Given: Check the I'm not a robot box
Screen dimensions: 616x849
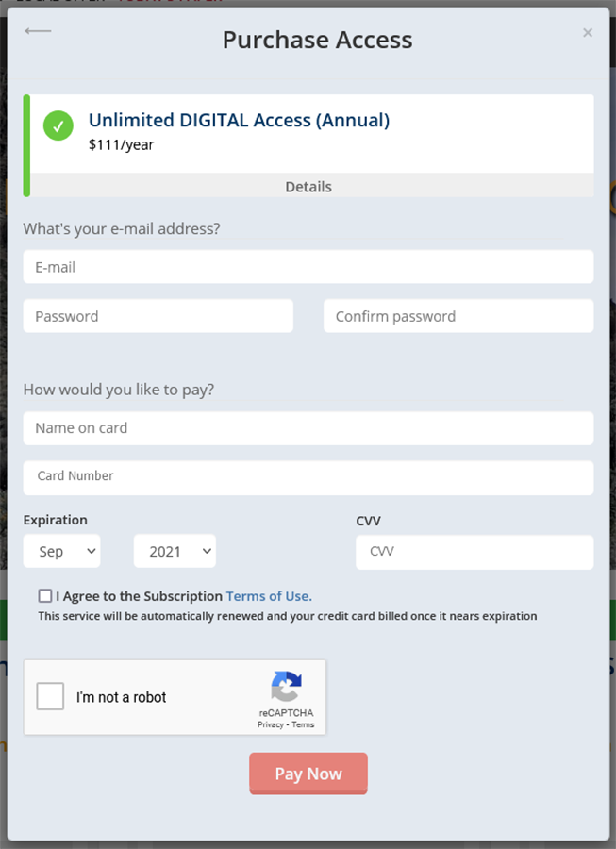Looking at the screenshot, I should click(50, 696).
